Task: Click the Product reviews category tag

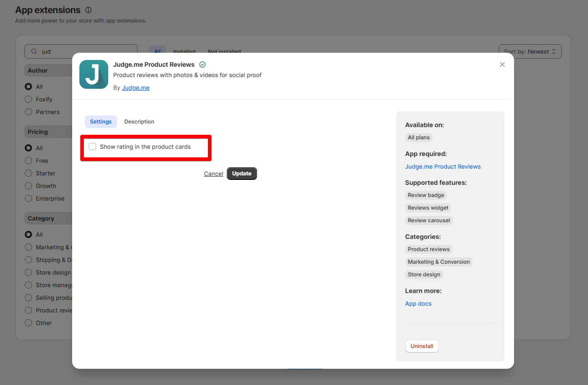Action: [428, 249]
